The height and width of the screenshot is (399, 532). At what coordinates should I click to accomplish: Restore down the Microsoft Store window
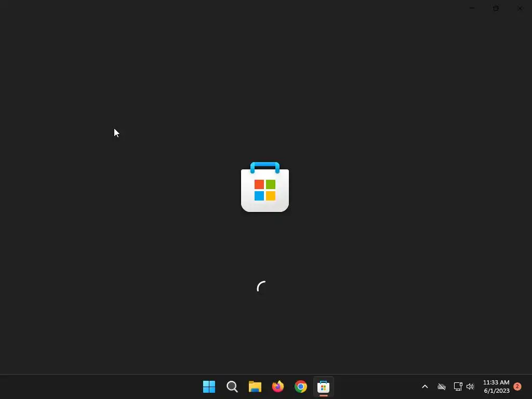[x=496, y=8]
